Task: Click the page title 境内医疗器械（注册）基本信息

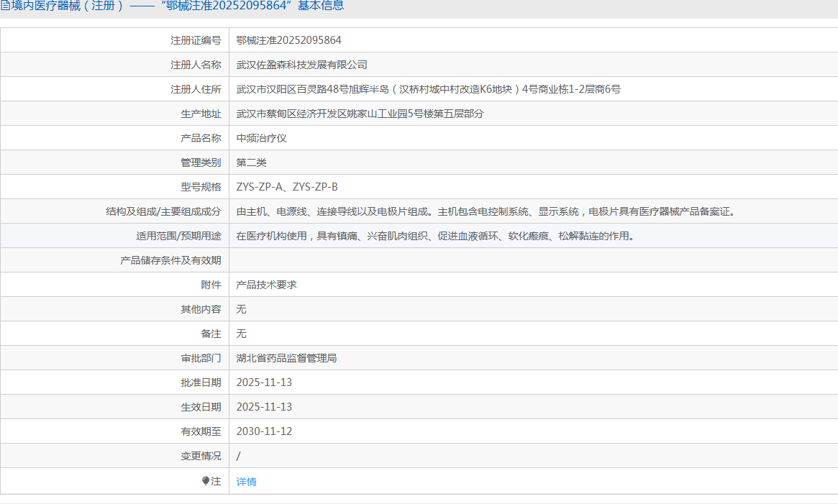Action: pyautogui.click(x=176, y=6)
